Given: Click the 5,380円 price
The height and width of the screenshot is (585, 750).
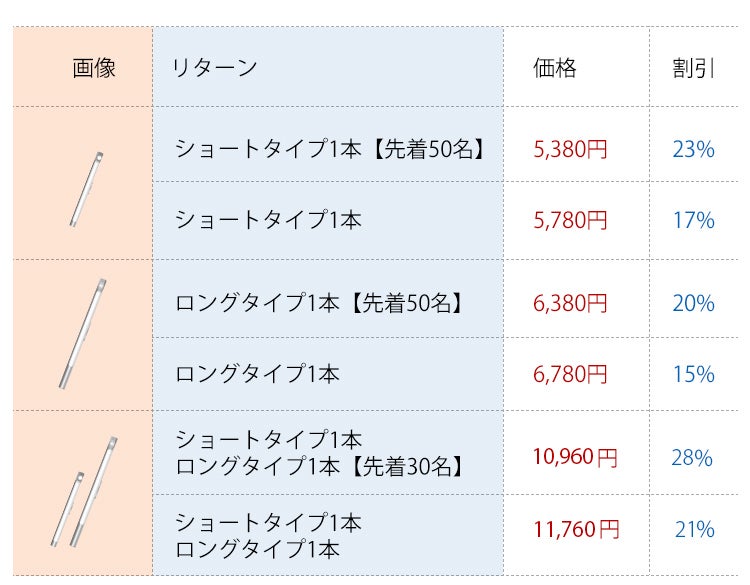Looking at the screenshot, I should [x=570, y=150].
